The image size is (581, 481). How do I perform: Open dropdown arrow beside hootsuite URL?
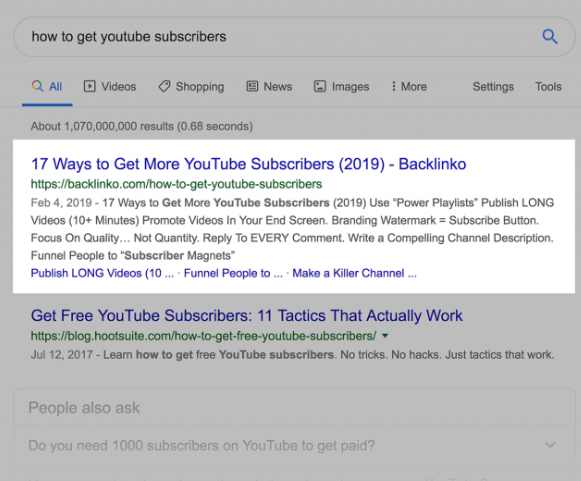pos(385,336)
